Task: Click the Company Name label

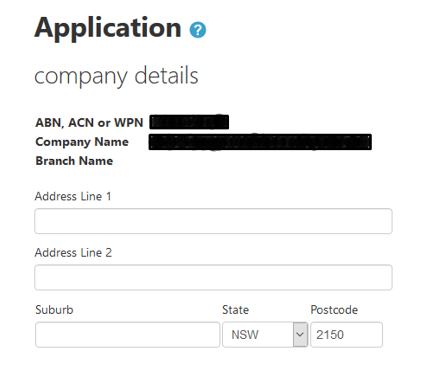Action: tap(82, 142)
